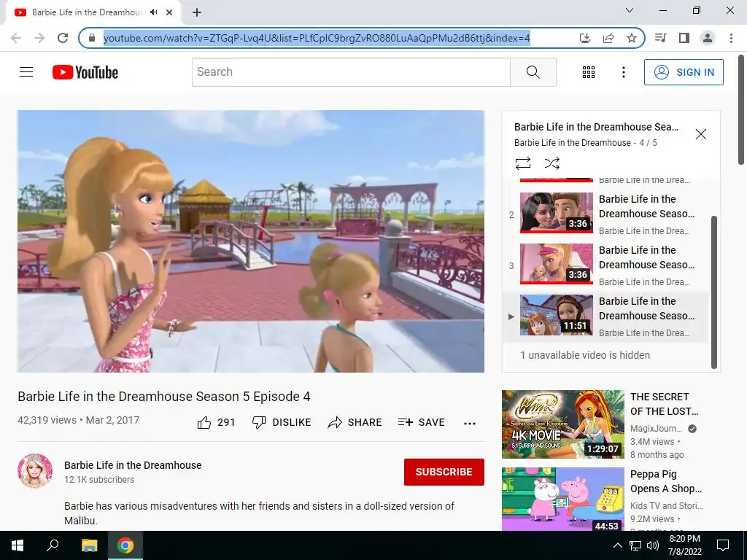Open playlist title Barbie Life in the Dreamhouse Sea...
This screenshot has width=747, height=560.
(597, 127)
